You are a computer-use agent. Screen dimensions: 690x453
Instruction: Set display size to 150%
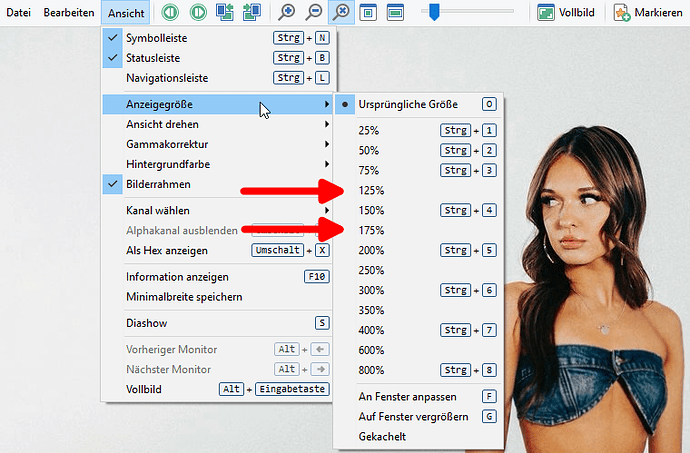(x=418, y=210)
